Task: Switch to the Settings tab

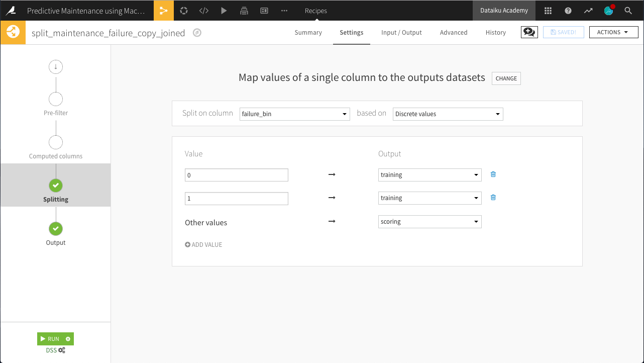Action: tap(352, 33)
